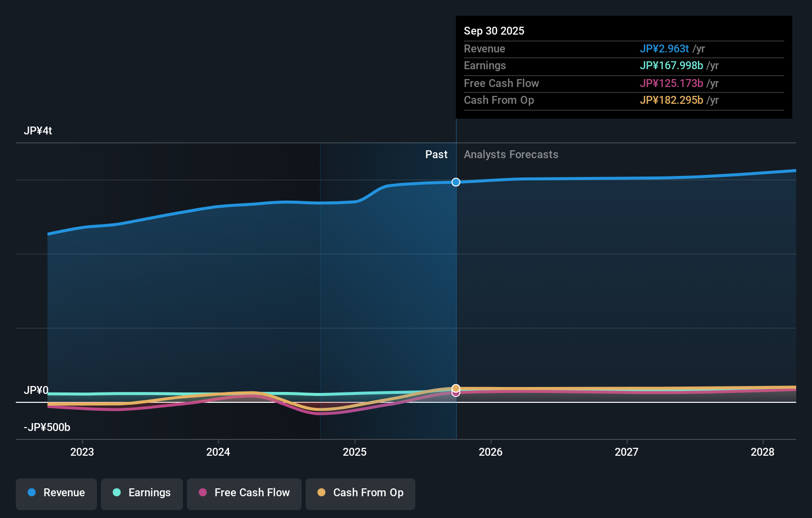The image size is (812, 518).
Task: Click the 2025 x-axis label
Action: point(355,452)
